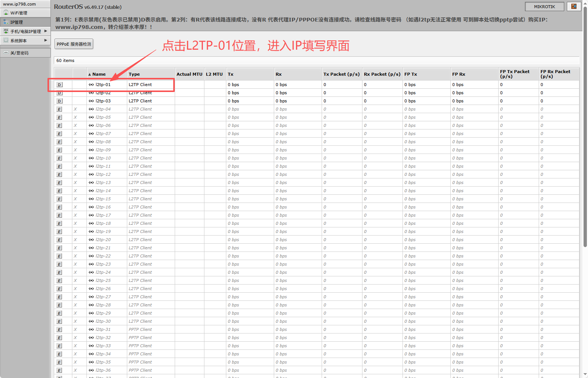
Task: Click L2TP Client type in l2tp-09 row
Action: coord(140,150)
